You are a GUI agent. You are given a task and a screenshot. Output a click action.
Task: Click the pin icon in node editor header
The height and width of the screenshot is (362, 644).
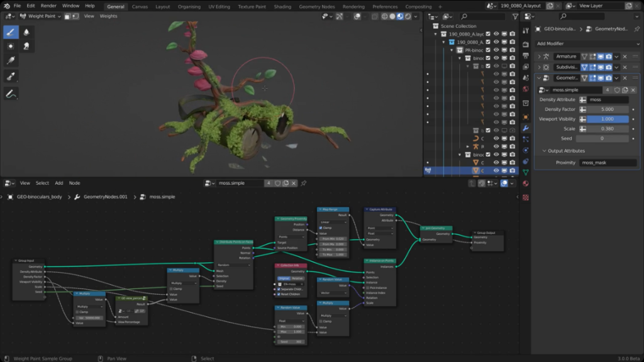304,184
